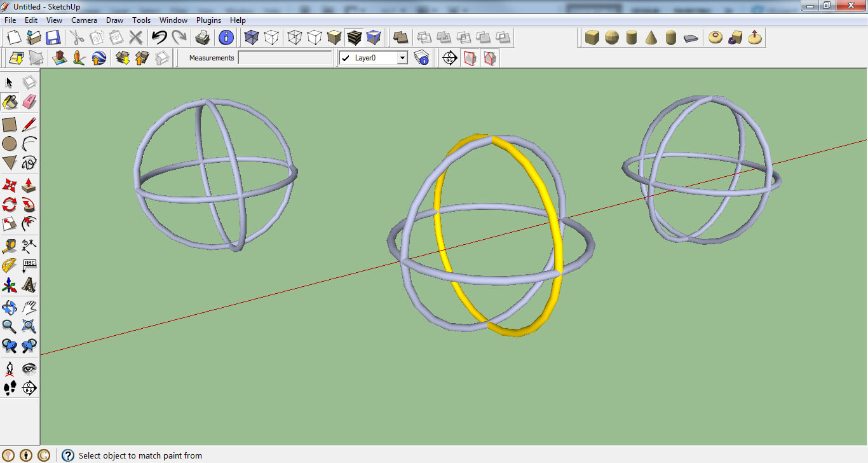Open the Plugins menu
Image resolution: width=868 pixels, height=463 pixels.
pos(208,20)
